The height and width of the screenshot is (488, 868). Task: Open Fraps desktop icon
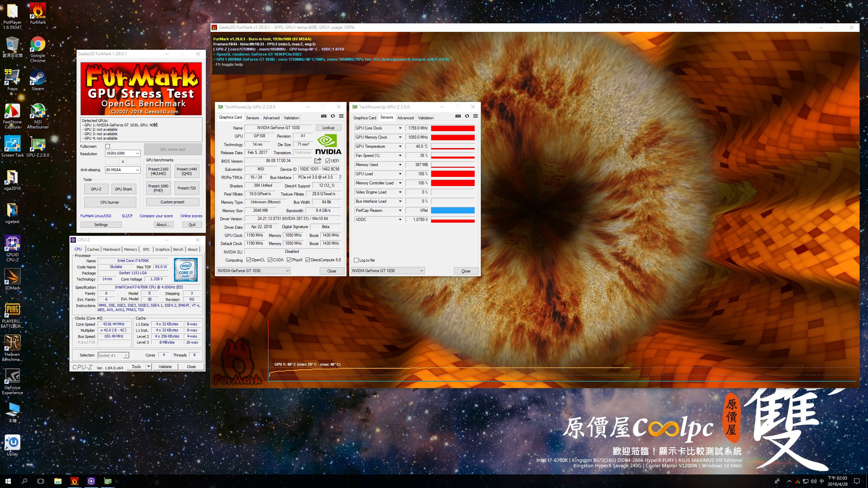13,80
